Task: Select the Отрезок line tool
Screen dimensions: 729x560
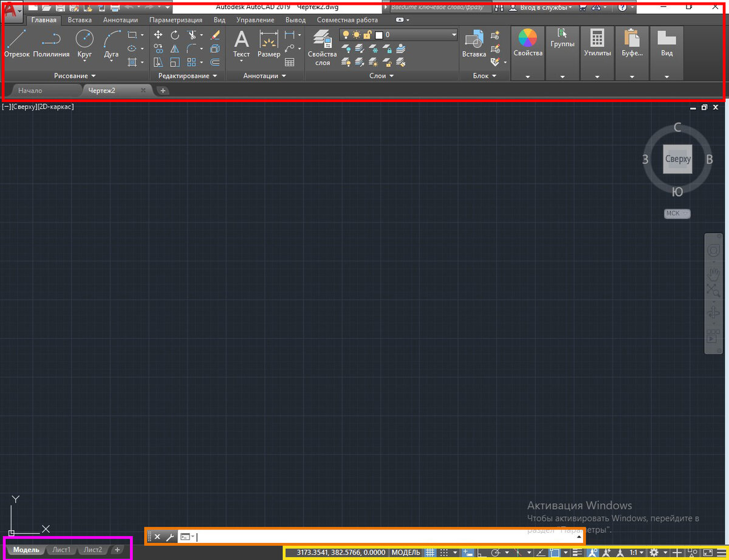Action: click(16, 44)
